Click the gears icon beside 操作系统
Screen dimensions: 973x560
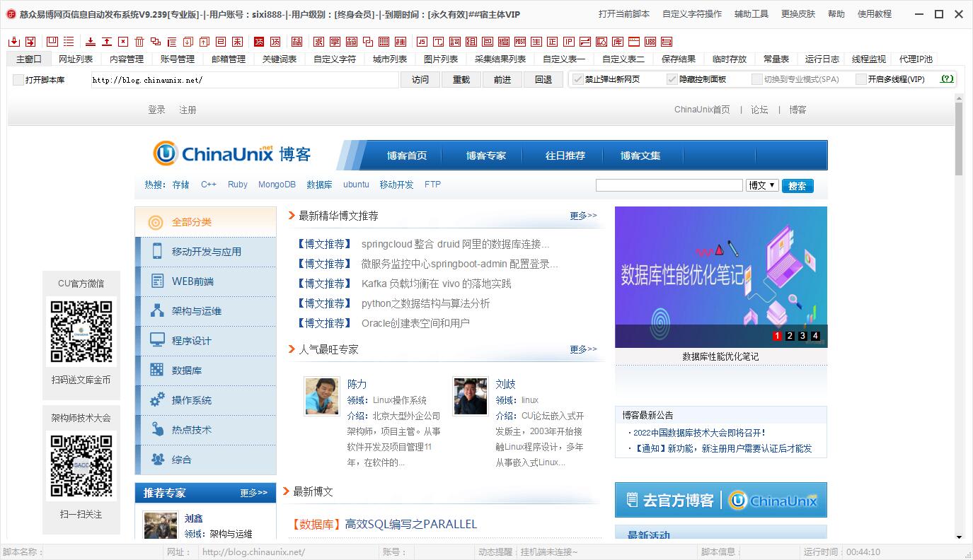click(x=157, y=399)
